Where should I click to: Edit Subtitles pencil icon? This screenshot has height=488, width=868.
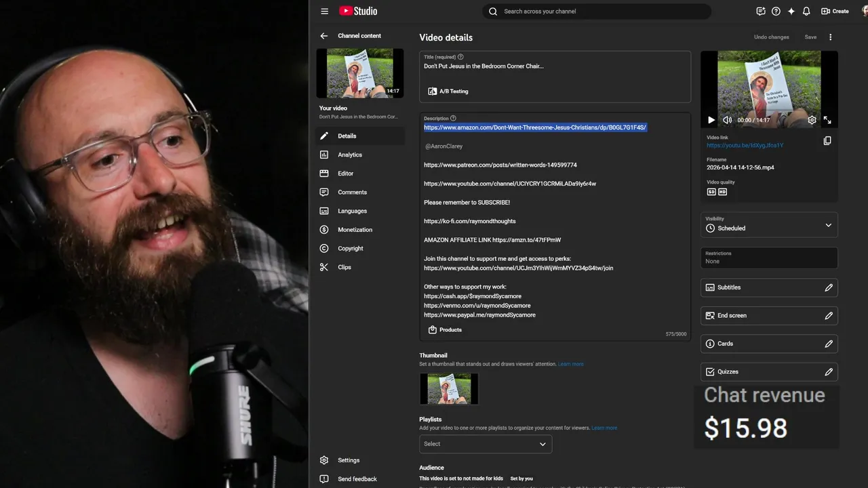click(829, 287)
